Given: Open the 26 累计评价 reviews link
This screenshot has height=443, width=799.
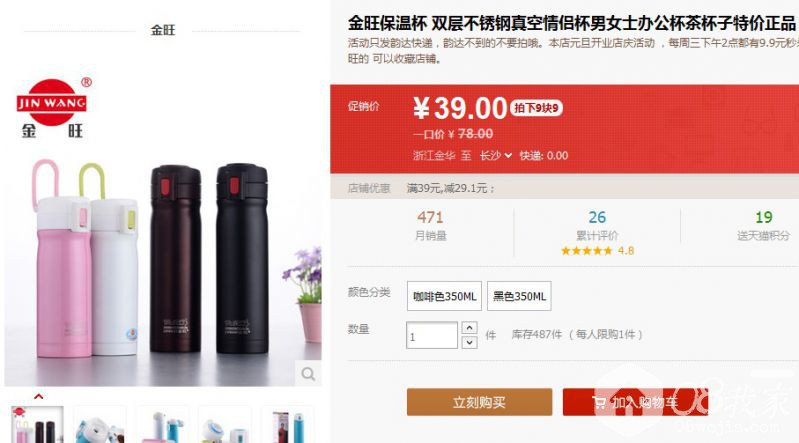Looking at the screenshot, I should (x=597, y=226).
